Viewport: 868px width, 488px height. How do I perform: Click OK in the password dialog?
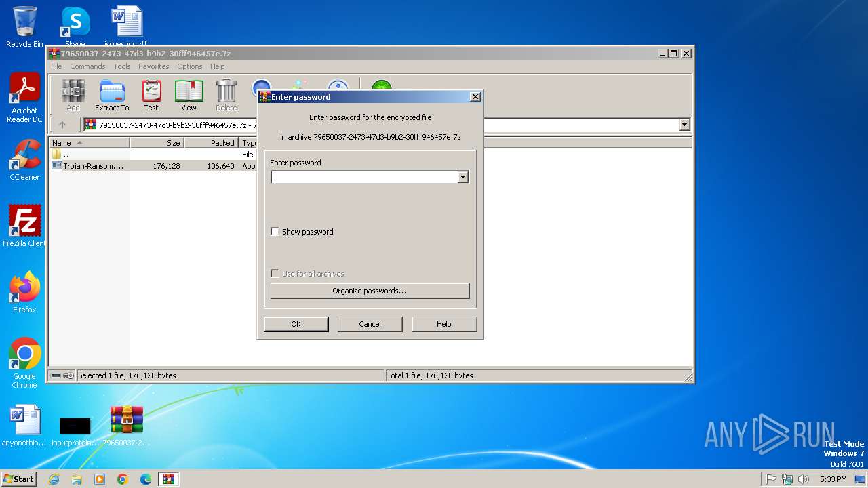tap(296, 324)
